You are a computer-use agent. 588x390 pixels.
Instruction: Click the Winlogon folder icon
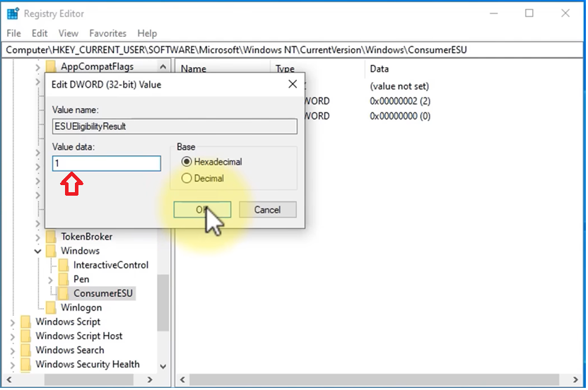[x=51, y=307]
